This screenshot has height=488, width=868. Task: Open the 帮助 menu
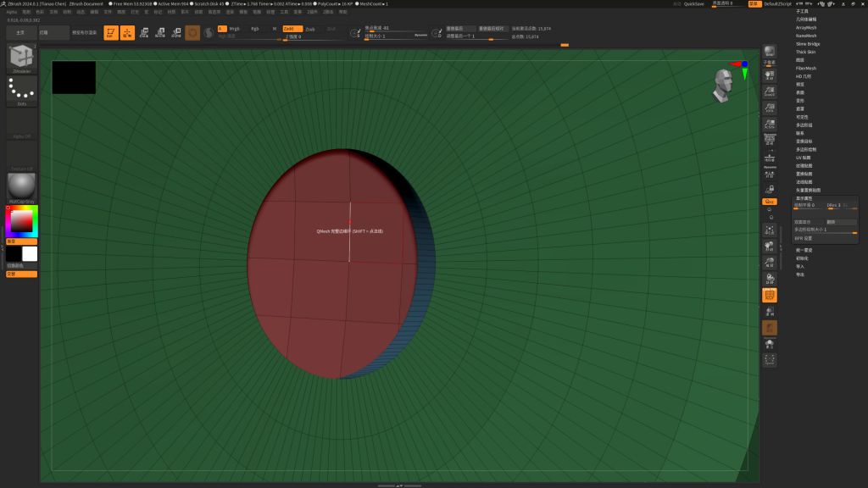pos(342,12)
